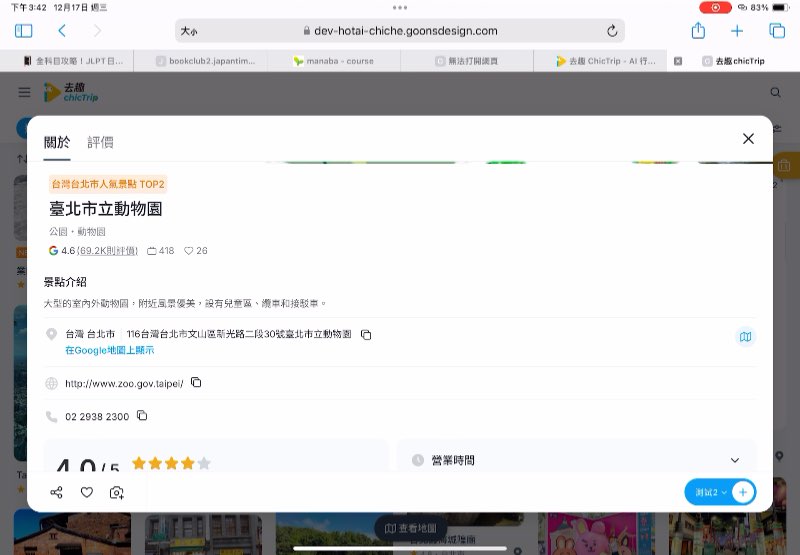The width and height of the screenshot is (800, 555).
Task: Click the iPad battery status indicator
Action: (x=781, y=7)
